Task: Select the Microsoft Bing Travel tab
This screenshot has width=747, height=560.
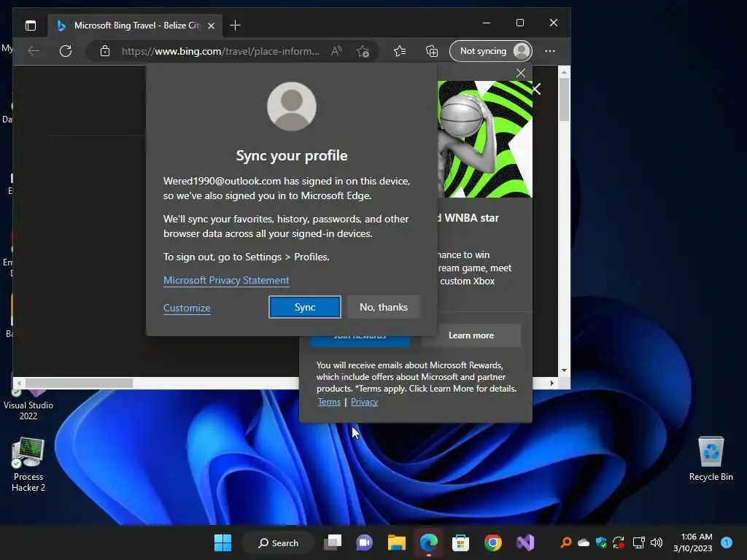Action: pyautogui.click(x=135, y=26)
